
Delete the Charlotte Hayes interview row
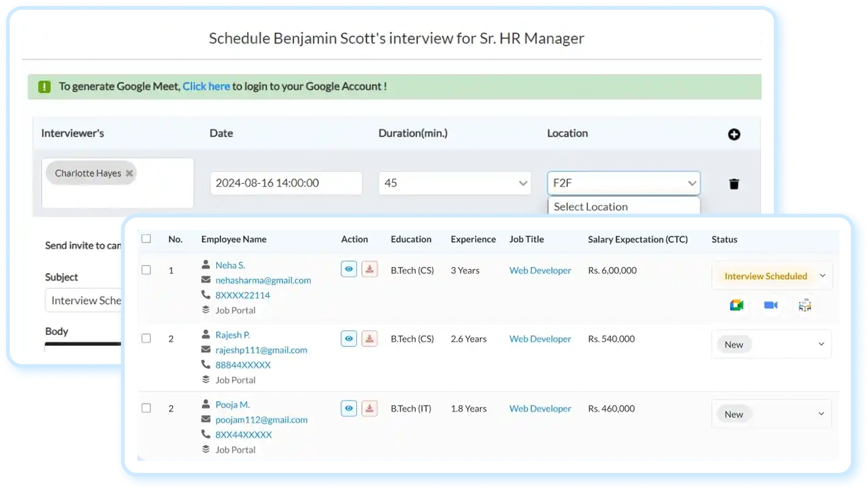(x=734, y=183)
